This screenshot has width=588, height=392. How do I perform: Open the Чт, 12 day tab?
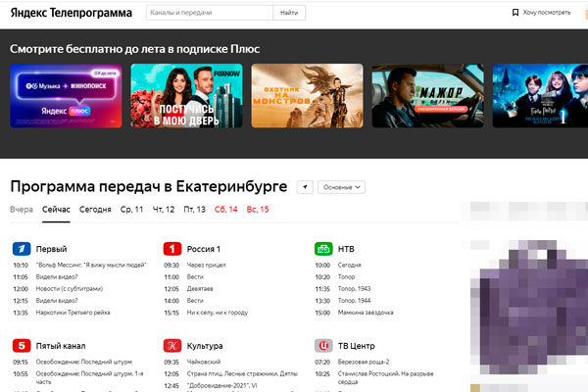(164, 210)
